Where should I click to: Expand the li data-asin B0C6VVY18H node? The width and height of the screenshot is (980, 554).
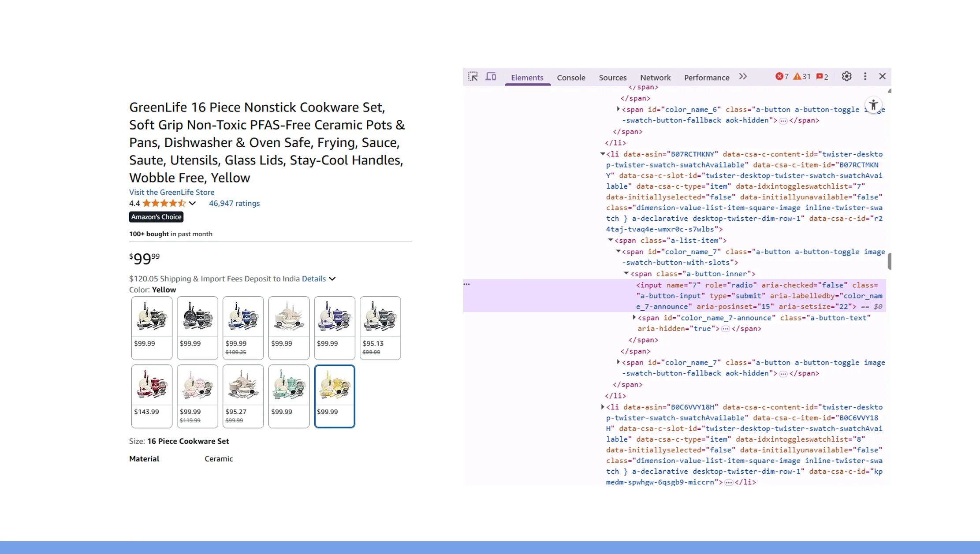[602, 407]
